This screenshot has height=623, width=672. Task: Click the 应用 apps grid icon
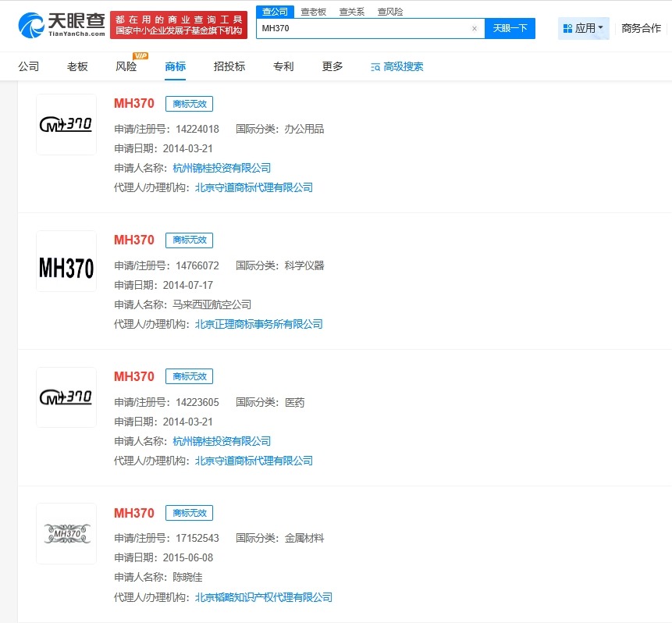[567, 27]
